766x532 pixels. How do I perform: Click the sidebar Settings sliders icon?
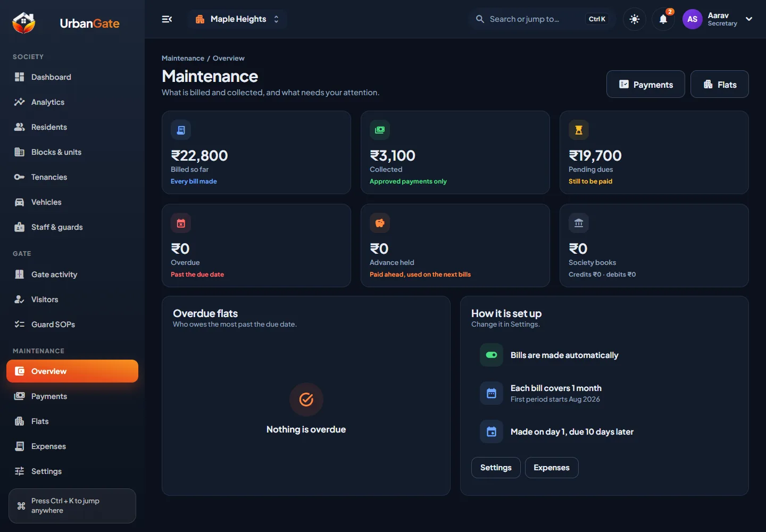pos(20,471)
